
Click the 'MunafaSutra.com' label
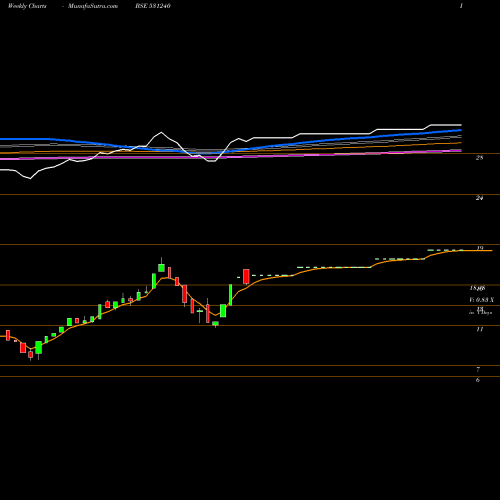pos(93,6)
